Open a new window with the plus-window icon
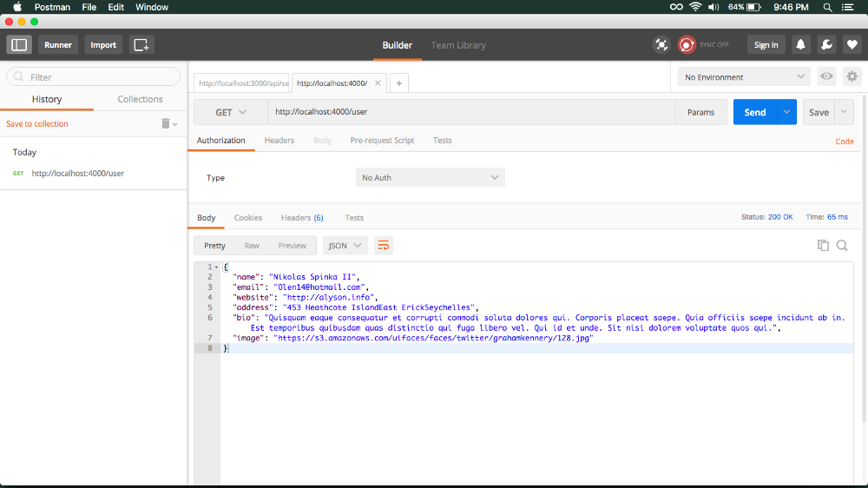This screenshot has height=488, width=868. click(141, 45)
